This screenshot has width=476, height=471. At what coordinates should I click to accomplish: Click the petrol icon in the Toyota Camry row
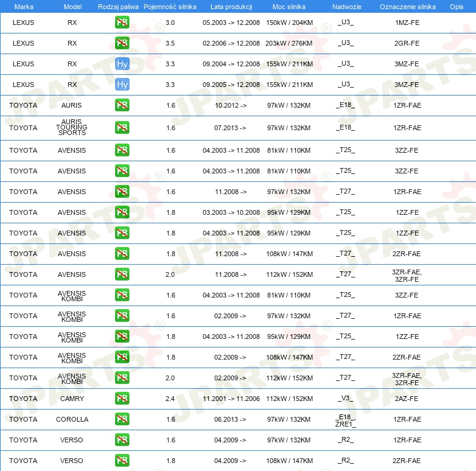coord(122,399)
